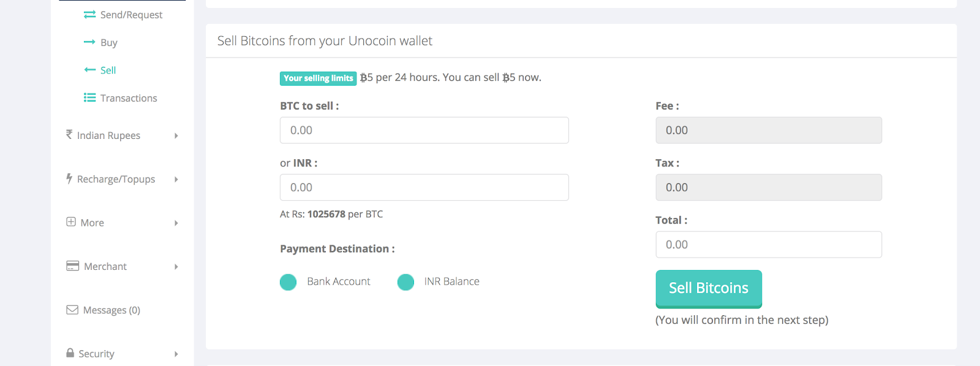The height and width of the screenshot is (366, 980).
Task: Click the Sell left-arrow icon
Action: 89,70
